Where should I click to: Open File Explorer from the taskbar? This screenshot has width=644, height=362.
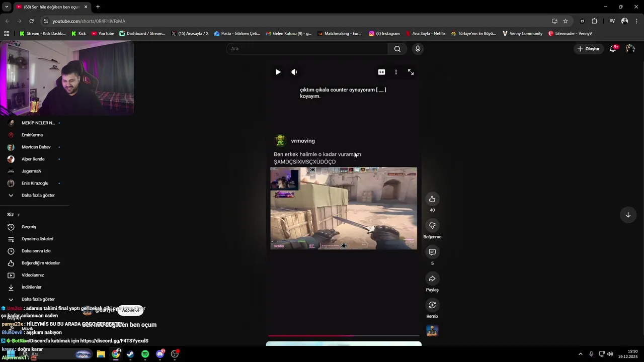point(101,354)
